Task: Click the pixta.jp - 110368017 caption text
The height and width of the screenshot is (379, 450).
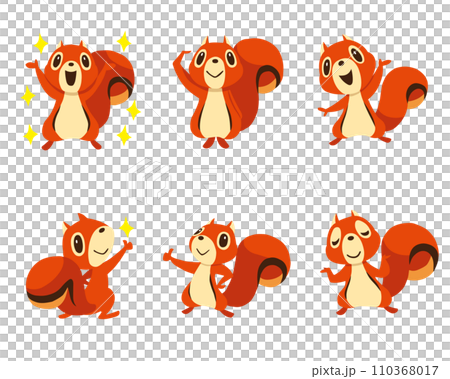Action: pos(375,370)
